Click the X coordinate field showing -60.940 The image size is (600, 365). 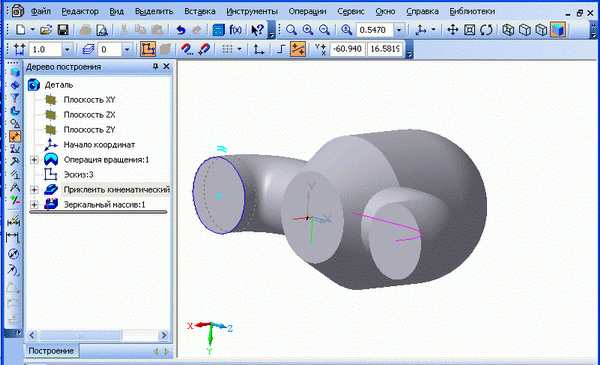pos(347,49)
